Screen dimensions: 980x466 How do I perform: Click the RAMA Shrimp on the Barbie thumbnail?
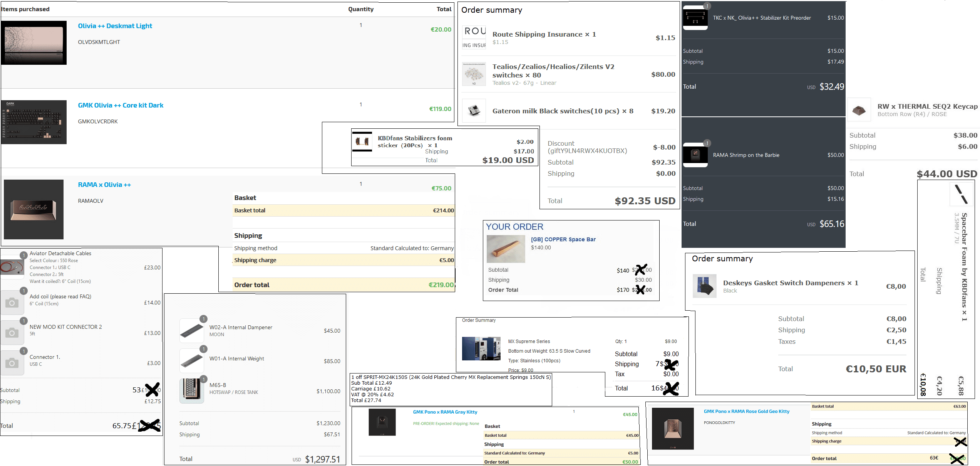tap(695, 155)
